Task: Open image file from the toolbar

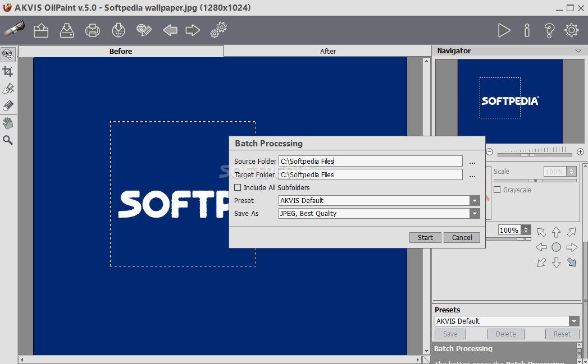Action: pyautogui.click(x=41, y=30)
